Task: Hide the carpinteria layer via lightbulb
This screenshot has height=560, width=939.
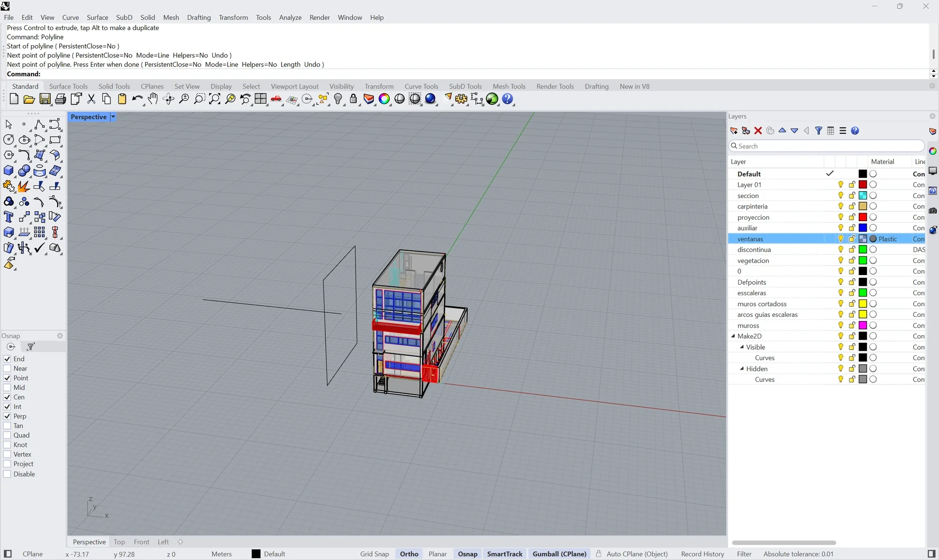Action: click(x=841, y=207)
